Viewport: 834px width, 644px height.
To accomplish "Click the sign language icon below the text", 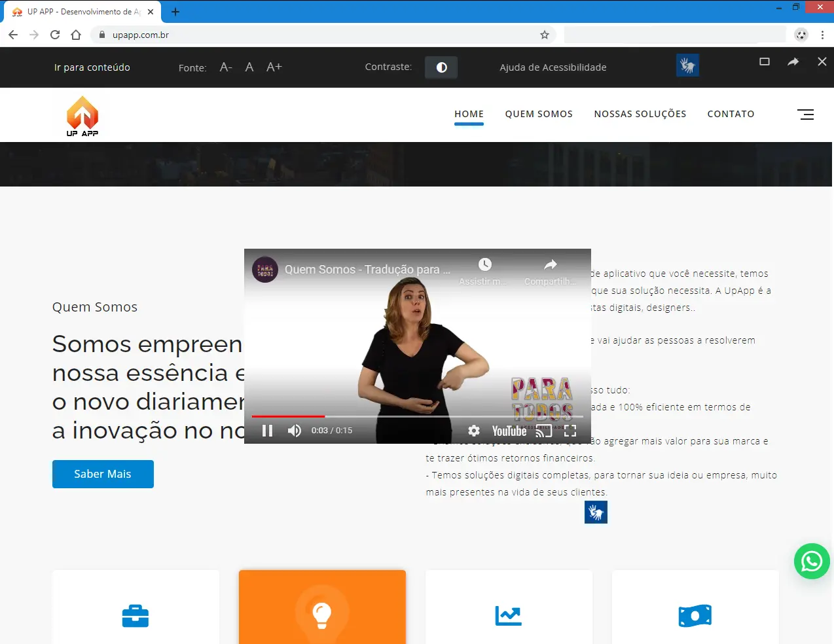I will point(596,512).
